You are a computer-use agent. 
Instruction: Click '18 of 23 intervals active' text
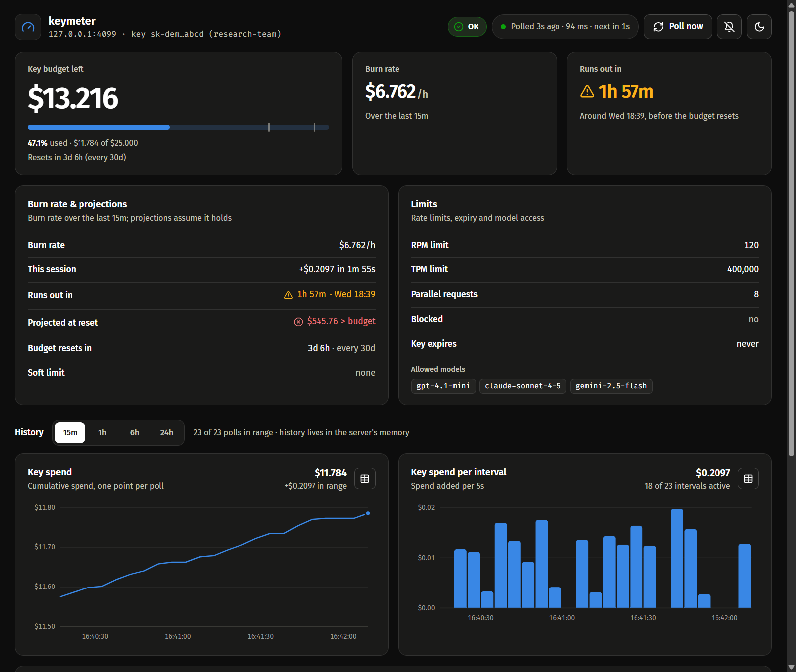pos(687,486)
